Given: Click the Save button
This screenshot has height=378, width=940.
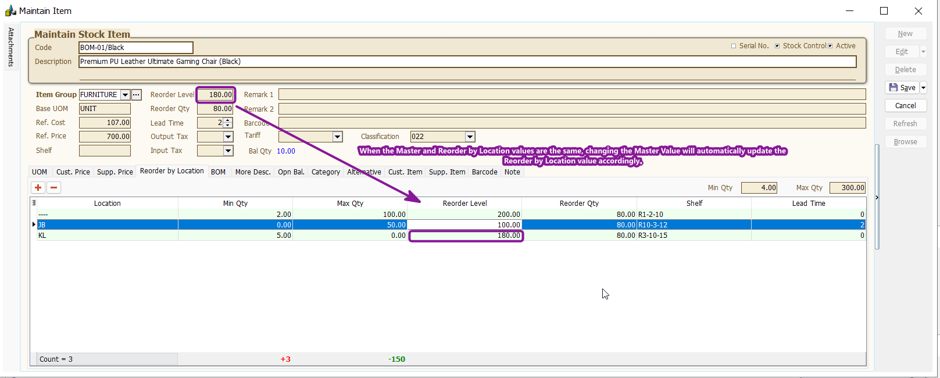Looking at the screenshot, I should [902, 87].
